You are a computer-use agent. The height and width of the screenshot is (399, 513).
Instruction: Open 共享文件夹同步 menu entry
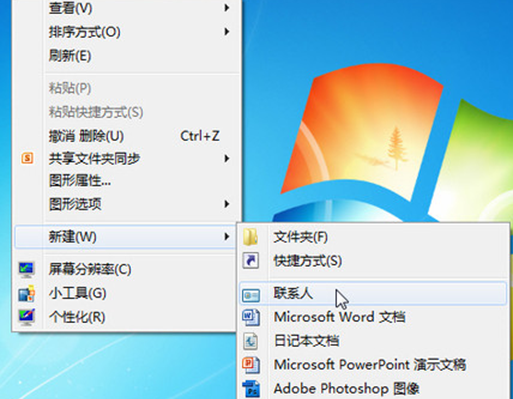(x=126, y=159)
